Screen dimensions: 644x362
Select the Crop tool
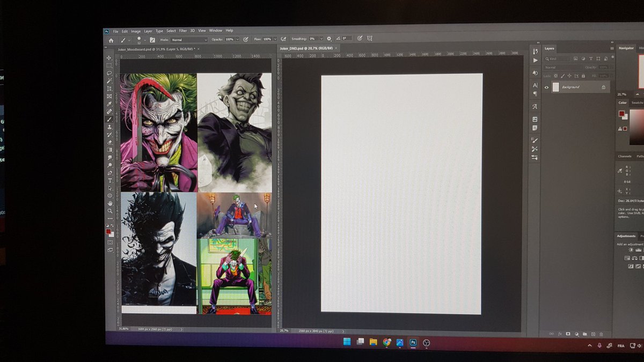[109, 88]
